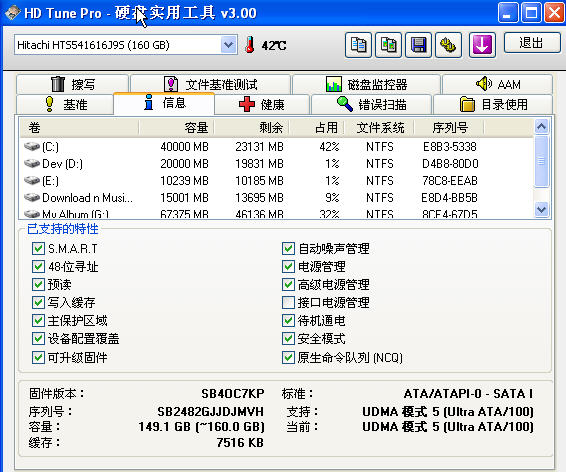Image resolution: width=566 pixels, height=472 pixels.
Task: Click the drive icon for Dev (D:)
Action: click(x=32, y=163)
